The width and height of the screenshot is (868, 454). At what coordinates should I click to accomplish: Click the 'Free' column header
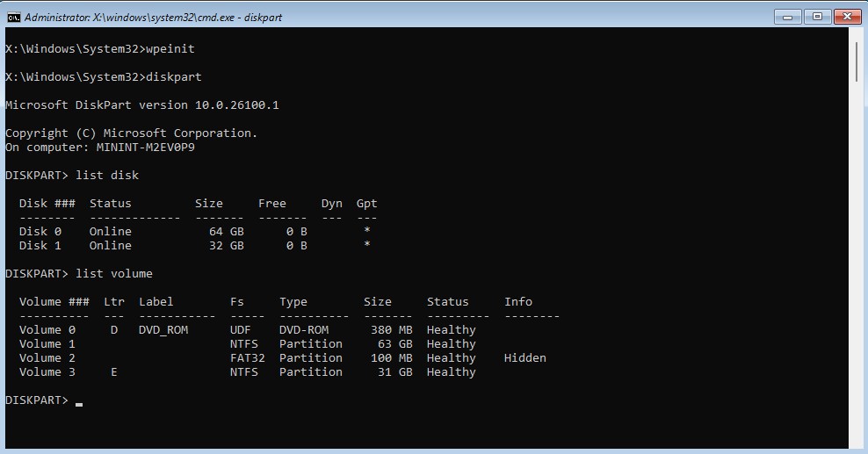pyautogui.click(x=271, y=204)
